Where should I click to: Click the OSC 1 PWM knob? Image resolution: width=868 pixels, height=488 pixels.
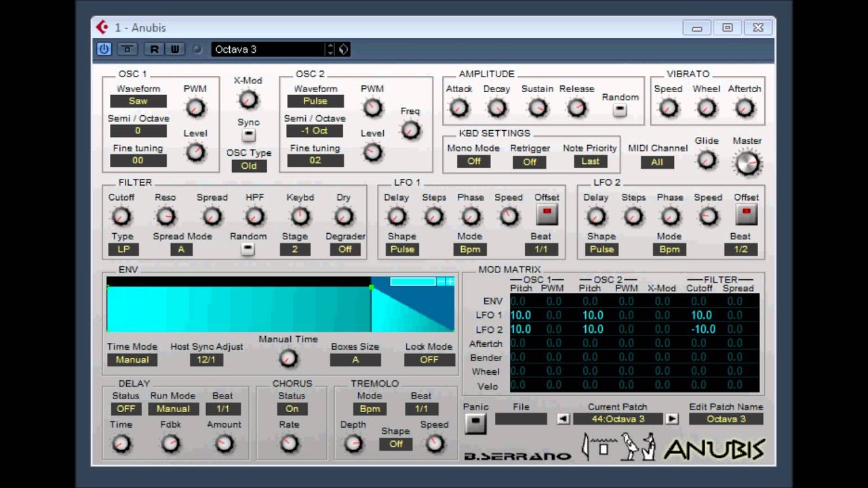195,107
